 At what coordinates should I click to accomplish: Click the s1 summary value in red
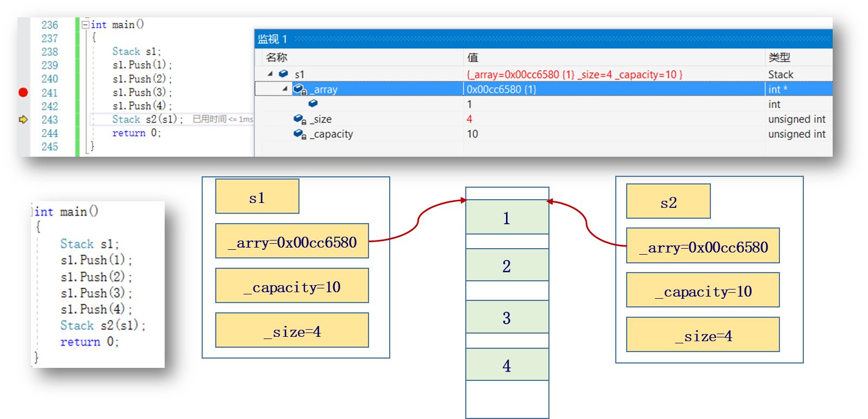[574, 74]
